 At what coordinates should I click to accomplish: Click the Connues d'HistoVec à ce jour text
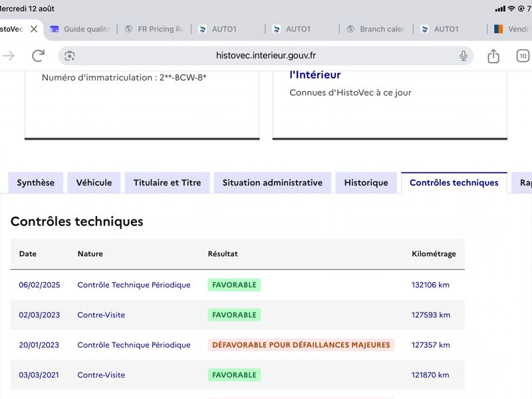tap(350, 92)
